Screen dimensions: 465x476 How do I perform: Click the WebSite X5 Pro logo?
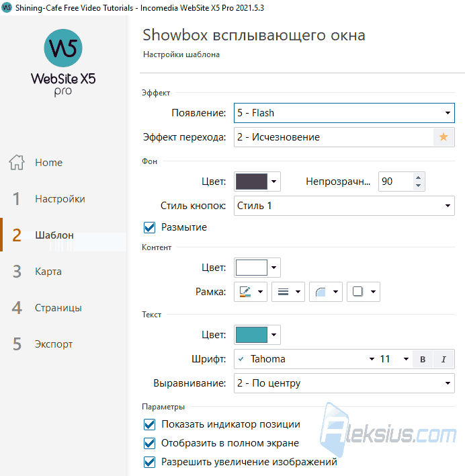coord(63,63)
